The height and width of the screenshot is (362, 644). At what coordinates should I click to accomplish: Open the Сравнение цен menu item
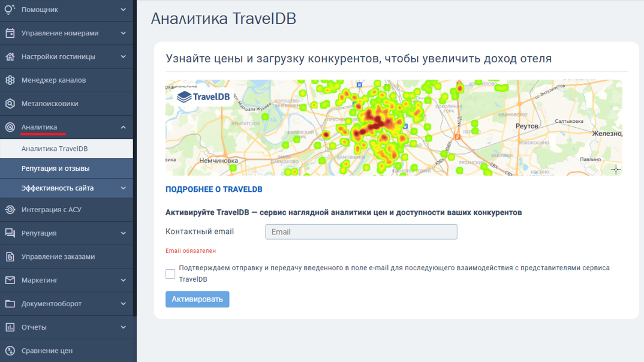click(67, 351)
